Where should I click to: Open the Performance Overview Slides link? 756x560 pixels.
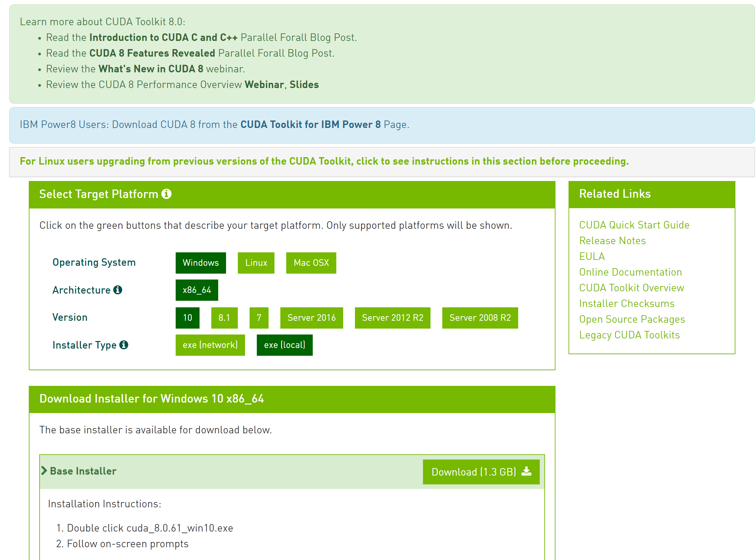point(304,85)
